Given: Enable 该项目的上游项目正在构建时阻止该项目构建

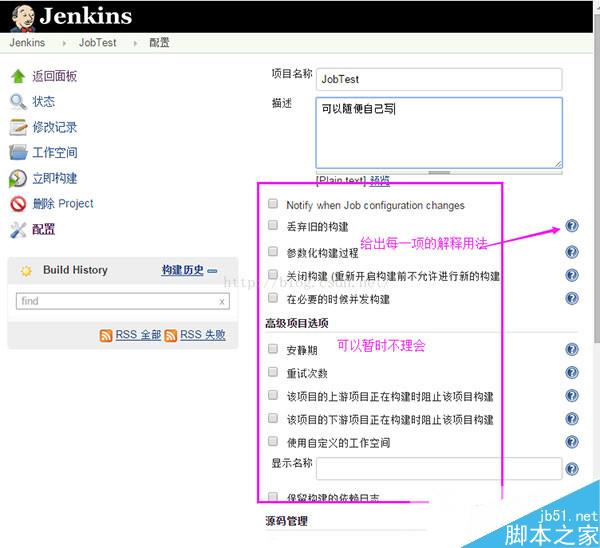Looking at the screenshot, I should click(273, 395).
